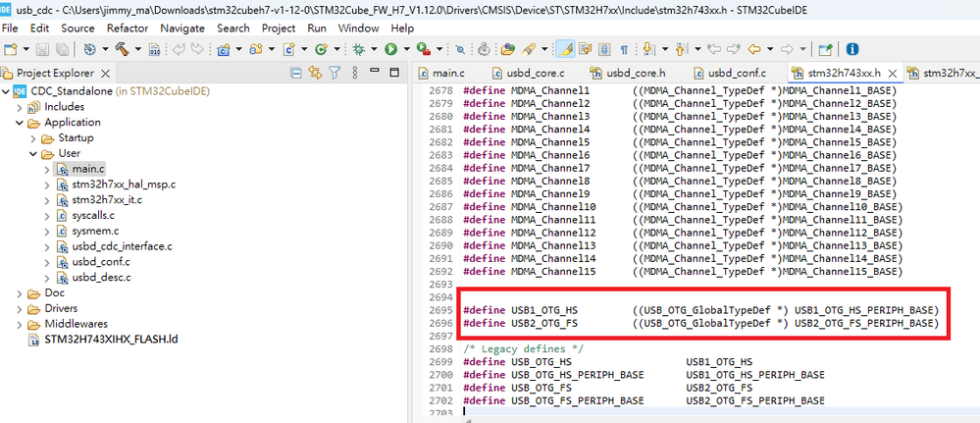Close the stm32h743xx.h editor tab

tap(893, 74)
